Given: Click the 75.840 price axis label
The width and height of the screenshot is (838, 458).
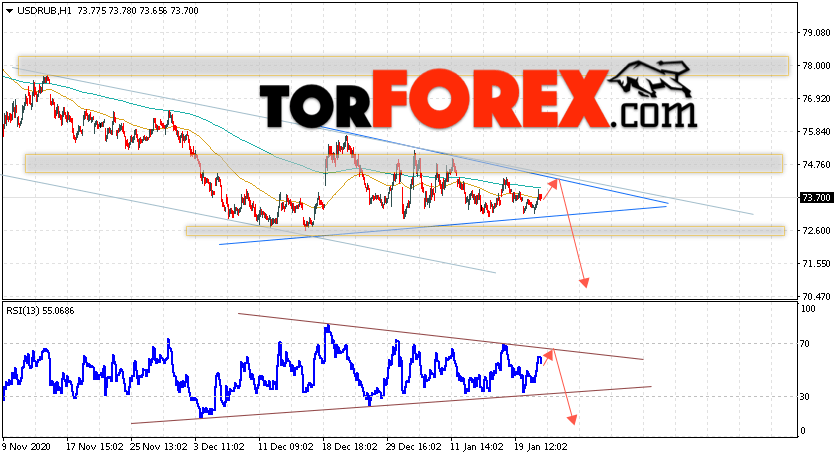Looking at the screenshot, I should tap(816, 132).
